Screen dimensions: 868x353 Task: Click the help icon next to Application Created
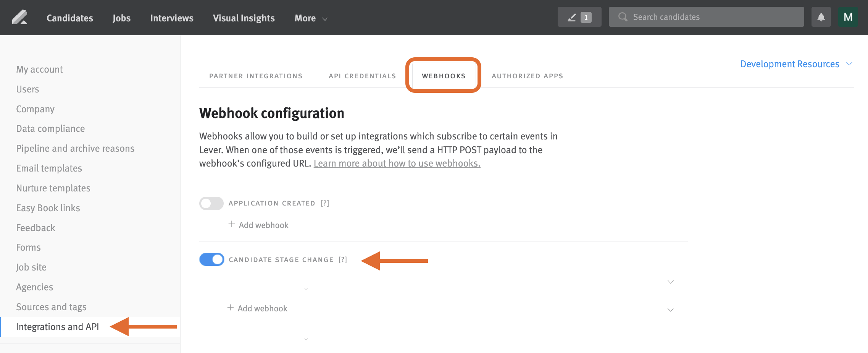(x=325, y=203)
